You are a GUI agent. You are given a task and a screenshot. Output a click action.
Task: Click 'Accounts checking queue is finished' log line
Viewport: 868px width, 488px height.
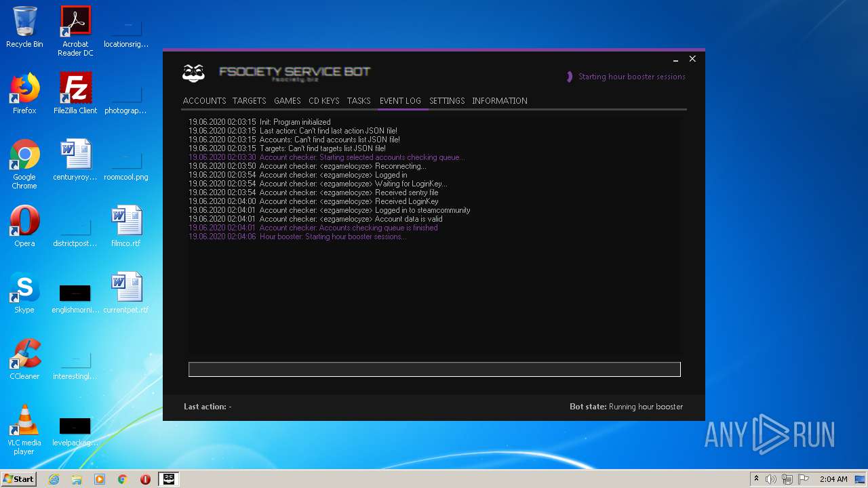tap(313, 228)
